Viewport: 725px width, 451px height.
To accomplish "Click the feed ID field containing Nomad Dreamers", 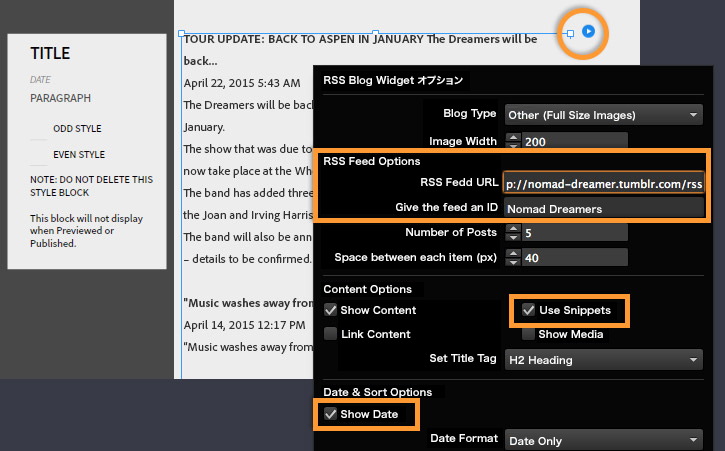I will 604,209.
